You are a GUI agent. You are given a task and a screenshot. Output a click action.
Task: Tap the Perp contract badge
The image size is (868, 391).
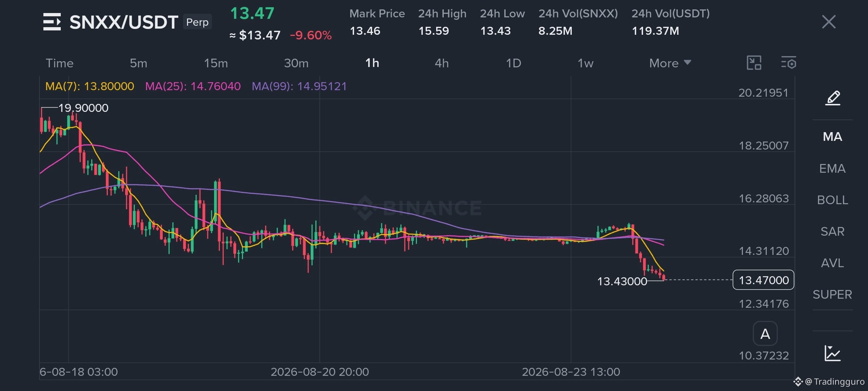[x=197, y=22]
